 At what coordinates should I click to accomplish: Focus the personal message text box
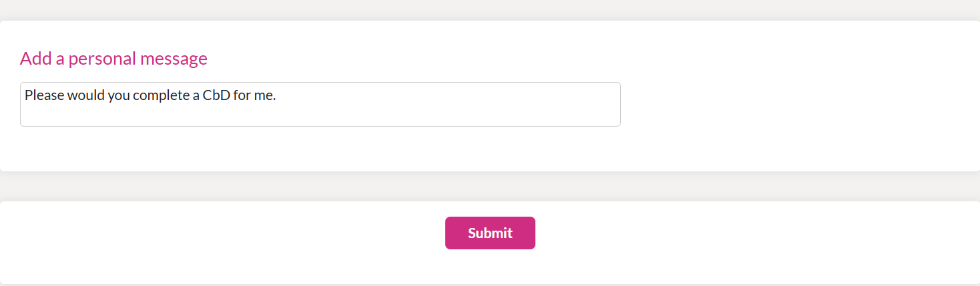point(320,104)
